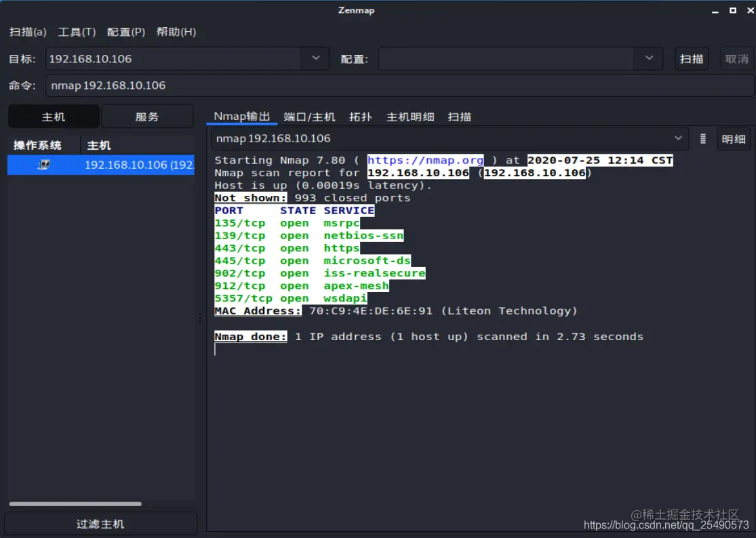Click the timestamp 2020-07-25 12:14 CST

click(600, 161)
